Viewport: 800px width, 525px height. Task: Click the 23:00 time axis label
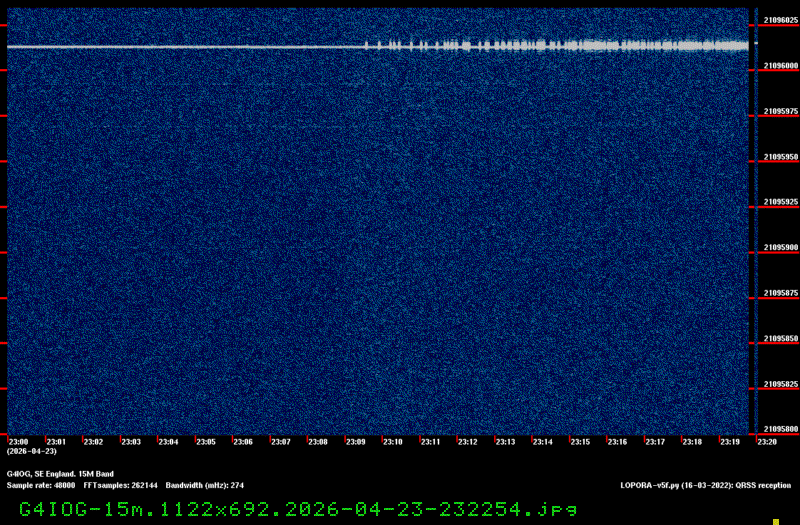pyautogui.click(x=19, y=442)
